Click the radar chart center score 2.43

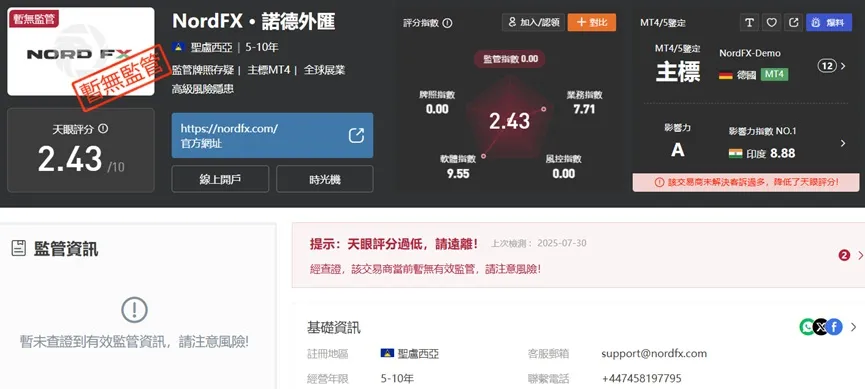pos(509,121)
